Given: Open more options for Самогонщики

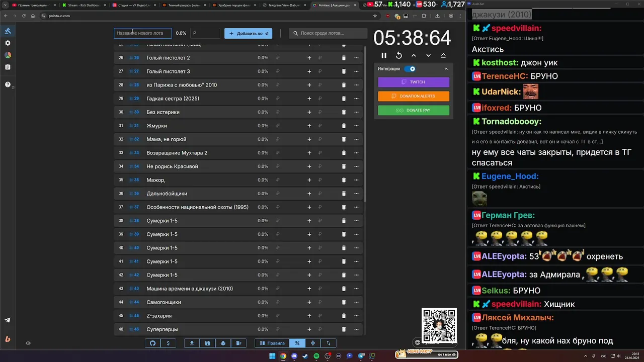Looking at the screenshot, I should pos(356,302).
